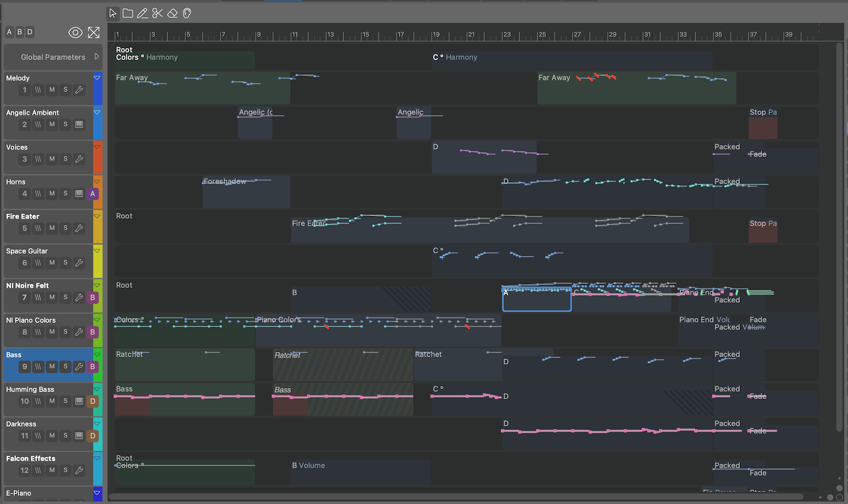Click the ear listen tool
This screenshot has width=848, height=504.
pyautogui.click(x=187, y=13)
